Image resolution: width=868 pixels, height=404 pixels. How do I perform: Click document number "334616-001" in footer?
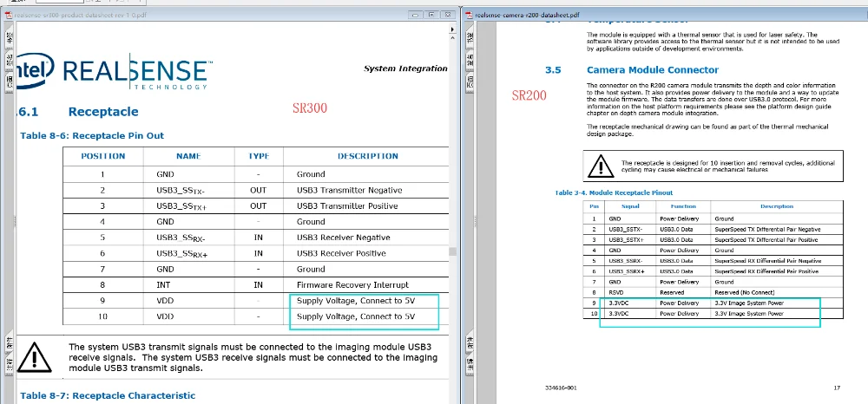560,388
